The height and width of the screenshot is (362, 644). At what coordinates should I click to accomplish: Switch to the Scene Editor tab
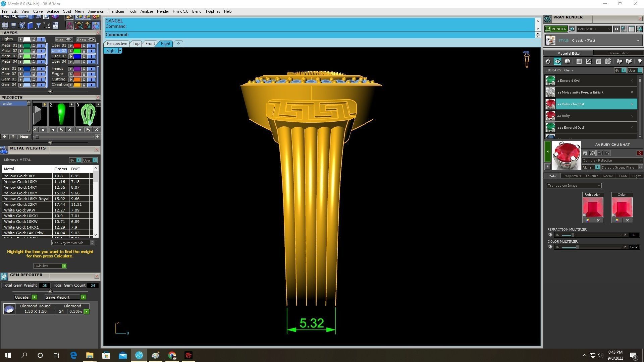tap(618, 53)
